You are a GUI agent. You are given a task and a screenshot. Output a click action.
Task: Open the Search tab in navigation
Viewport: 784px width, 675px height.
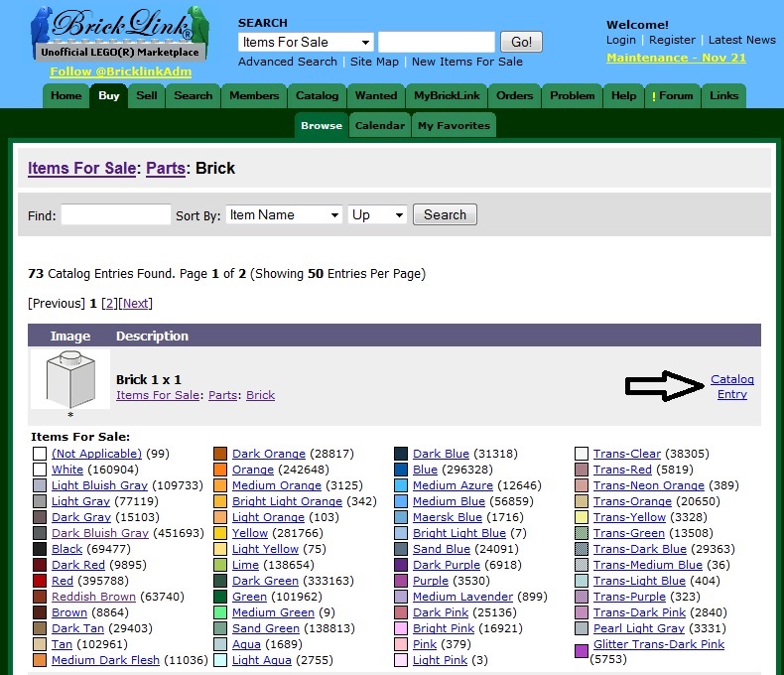[193, 95]
